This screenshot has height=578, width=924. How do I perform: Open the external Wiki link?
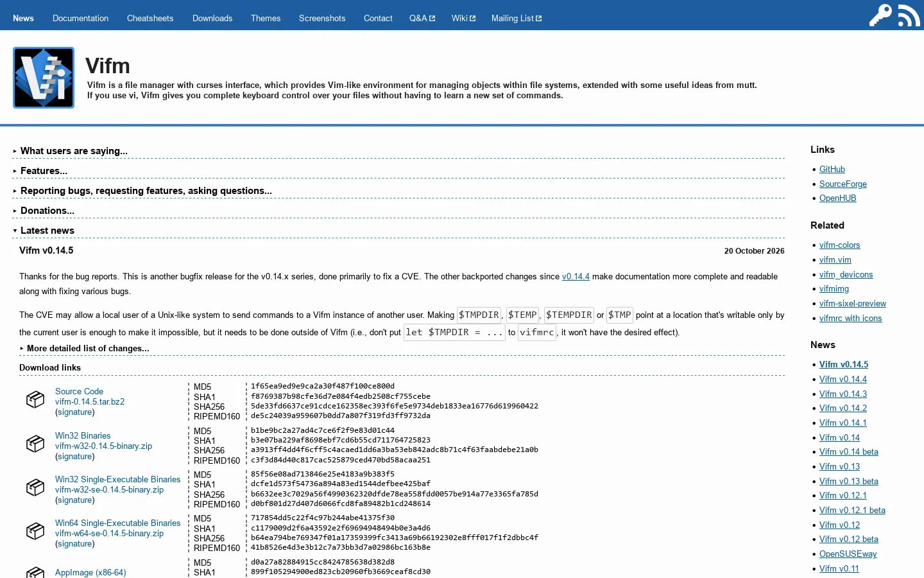tap(463, 18)
